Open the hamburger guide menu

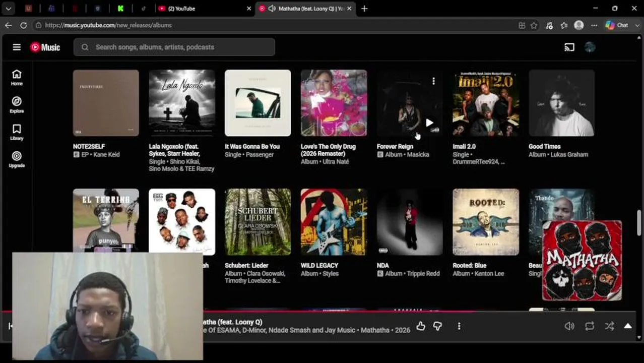click(17, 47)
